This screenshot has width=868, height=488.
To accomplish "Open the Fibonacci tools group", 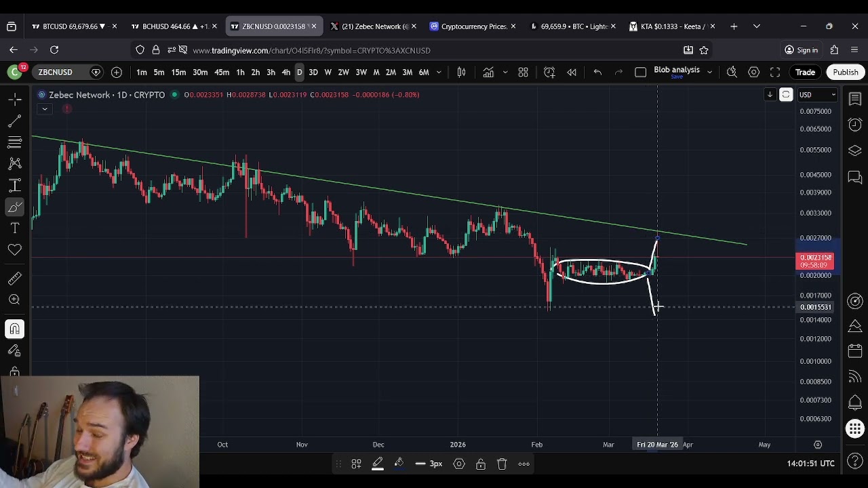I will pyautogui.click(x=14, y=142).
